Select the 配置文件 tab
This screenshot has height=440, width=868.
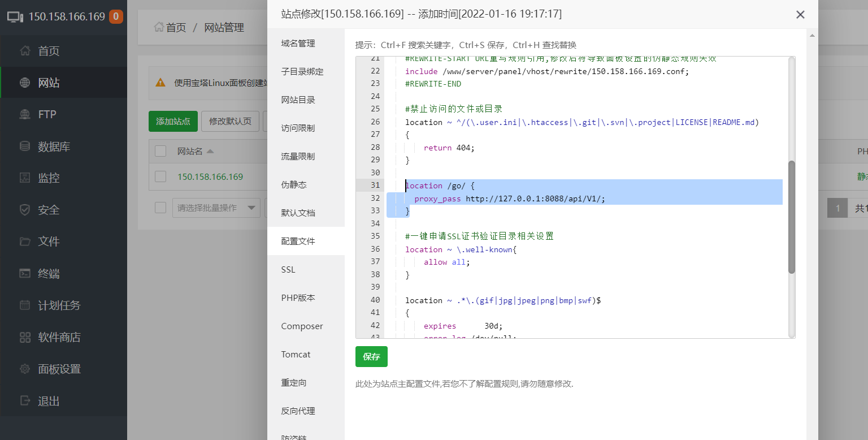pos(306,241)
